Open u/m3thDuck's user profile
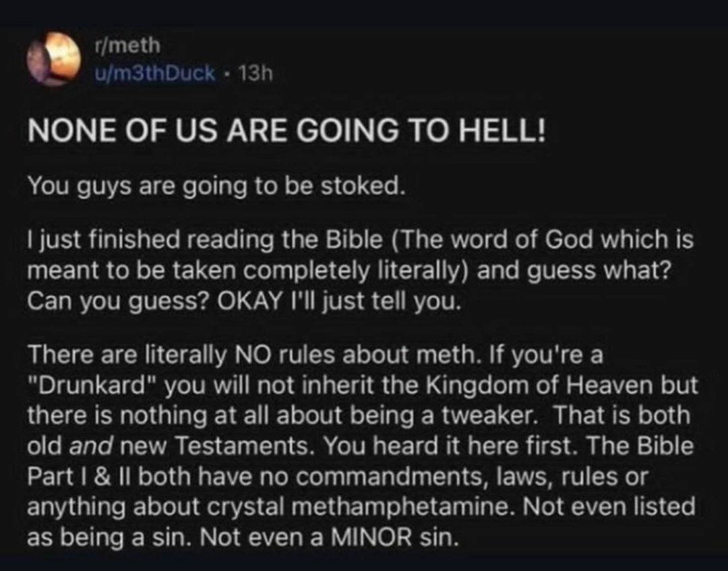728x571 pixels. point(154,73)
